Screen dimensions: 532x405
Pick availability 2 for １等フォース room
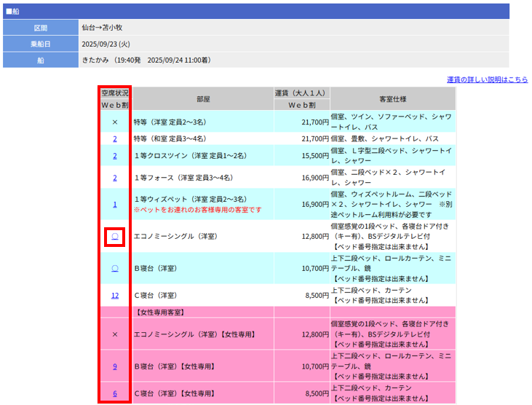point(115,178)
